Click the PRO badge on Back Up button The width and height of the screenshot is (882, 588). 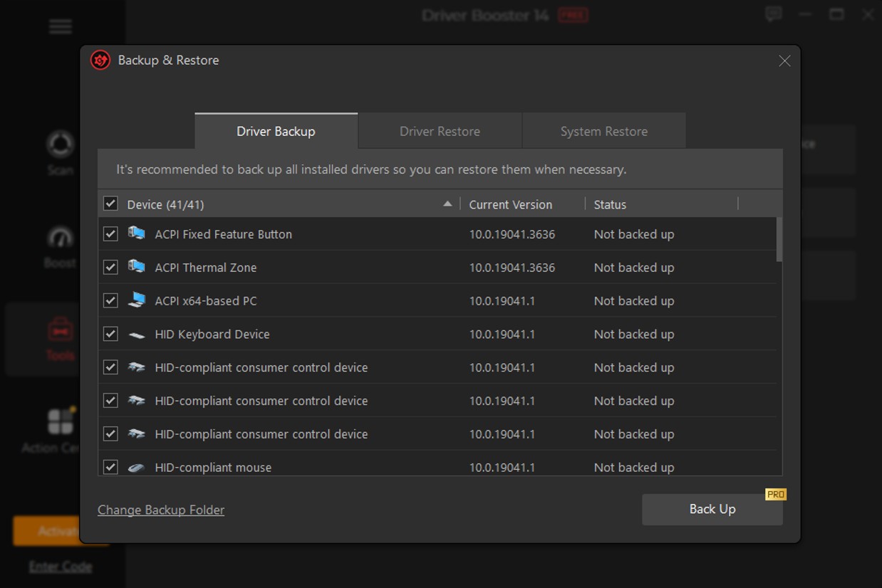tap(776, 494)
